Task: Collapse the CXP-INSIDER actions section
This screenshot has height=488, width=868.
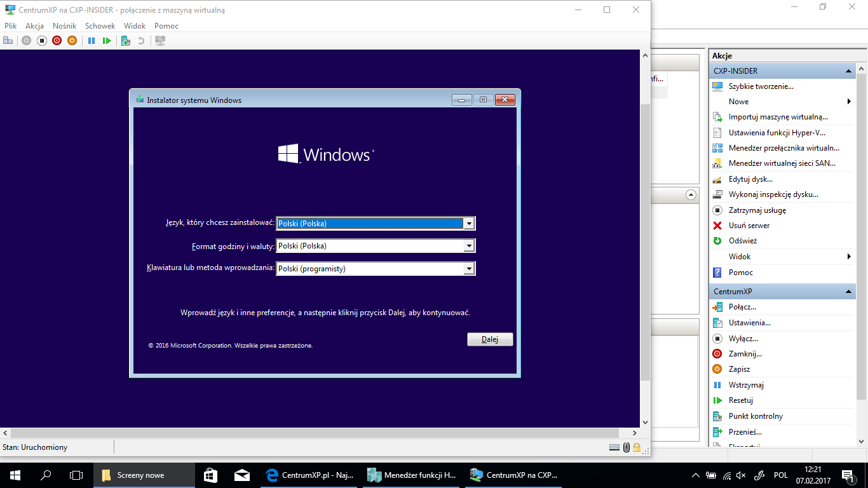Action: [848, 71]
